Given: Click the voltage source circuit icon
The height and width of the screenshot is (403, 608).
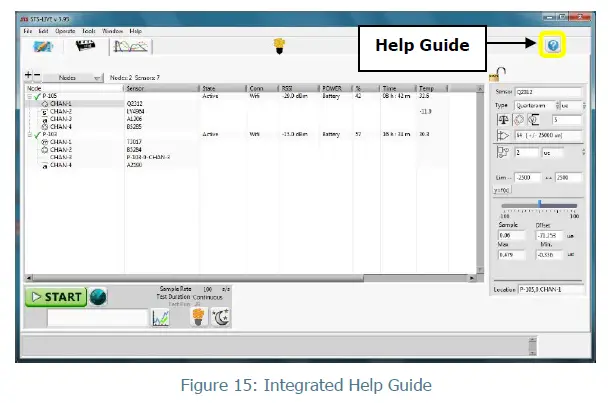Looking at the screenshot, I should tap(534, 119).
